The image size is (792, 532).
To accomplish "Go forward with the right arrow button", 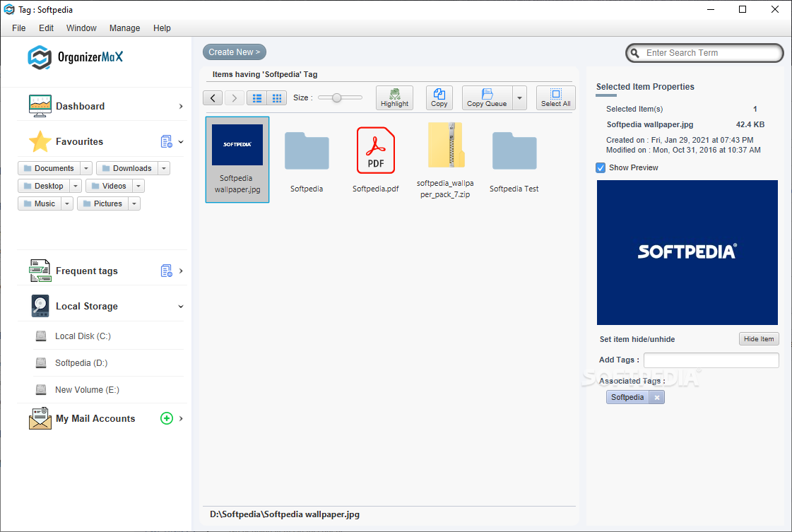I will [x=235, y=98].
